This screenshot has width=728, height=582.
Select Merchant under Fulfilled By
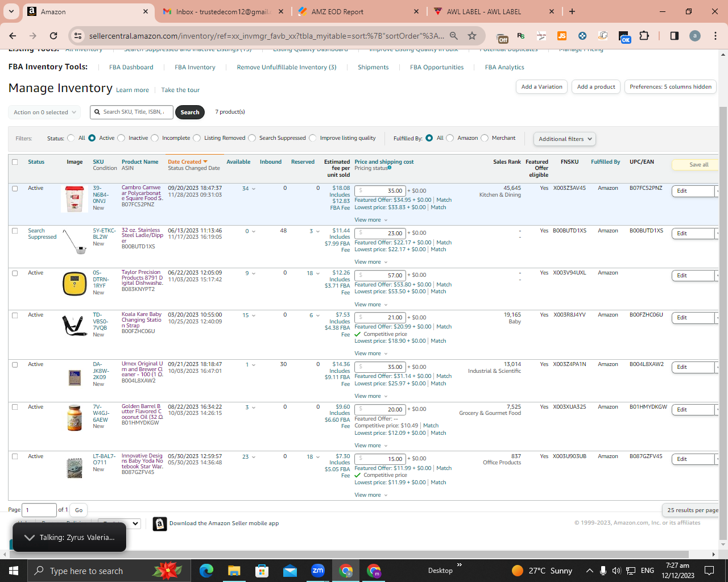click(x=485, y=138)
